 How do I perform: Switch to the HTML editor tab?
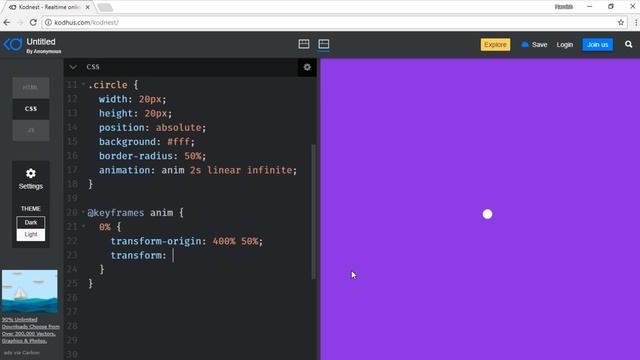[x=31, y=87]
